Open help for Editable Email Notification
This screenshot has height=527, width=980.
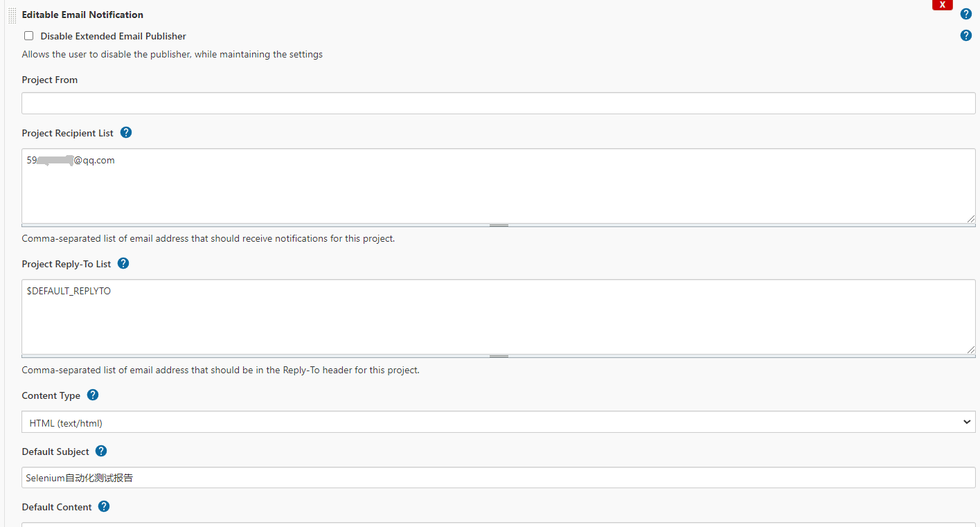[966, 14]
